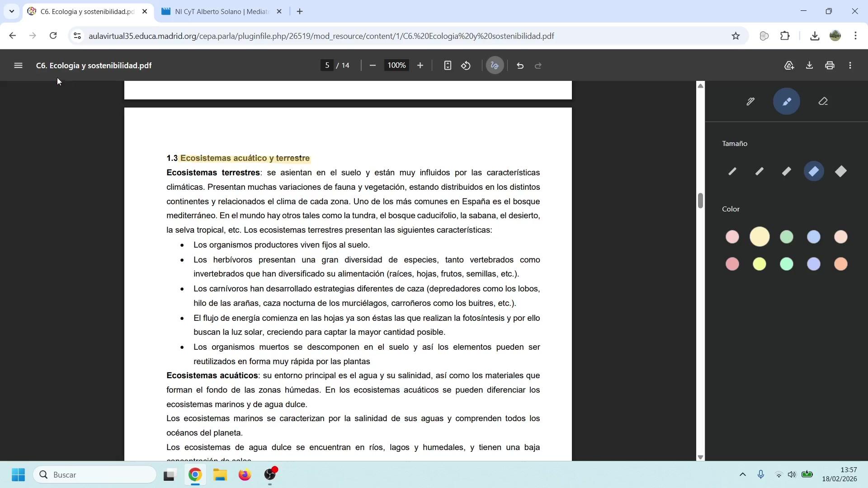Open the PDF sidebar menu
Viewport: 868px width, 488px height.
[18, 66]
